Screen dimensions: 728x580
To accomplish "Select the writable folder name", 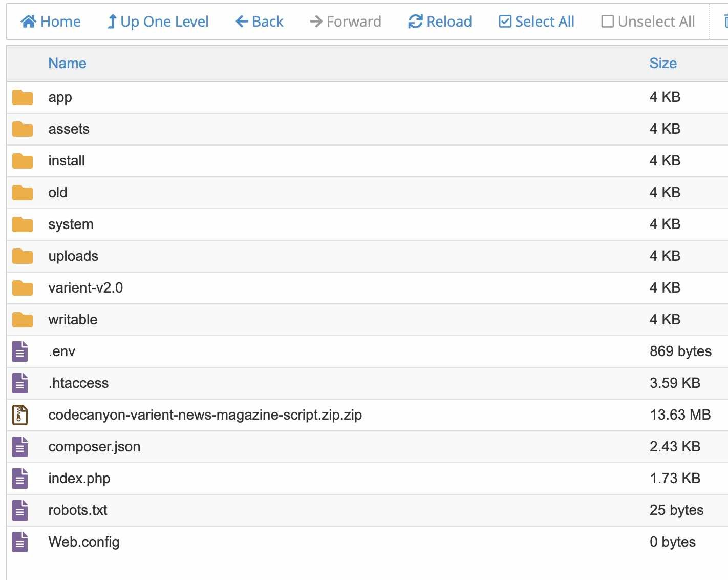I will click(73, 320).
